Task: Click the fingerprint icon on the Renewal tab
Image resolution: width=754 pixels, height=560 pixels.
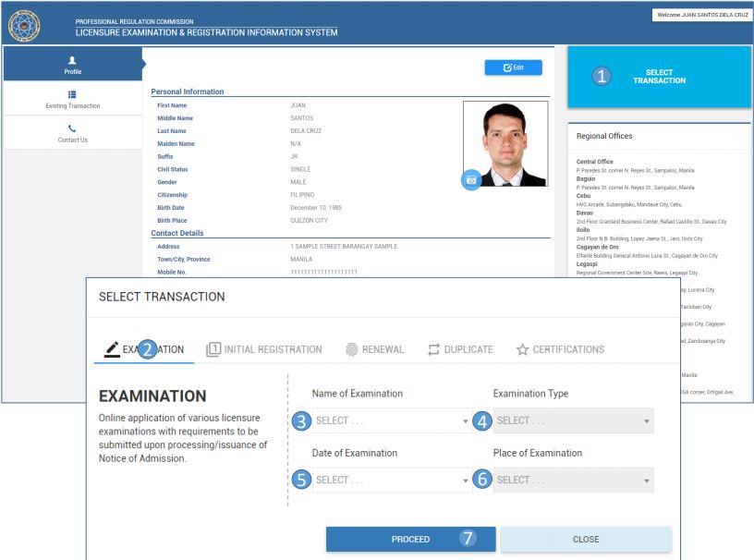Action: (350, 349)
